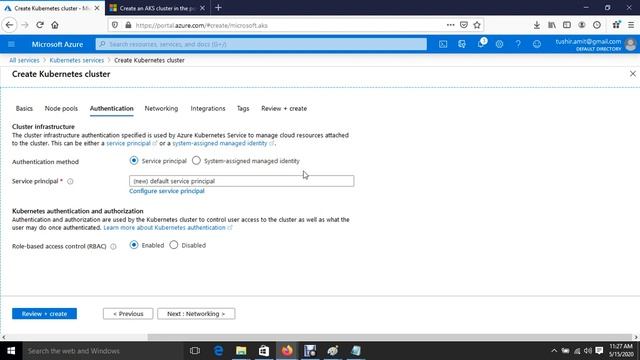Save page to Pocket
The height and width of the screenshot is (360, 640).
[464, 25]
